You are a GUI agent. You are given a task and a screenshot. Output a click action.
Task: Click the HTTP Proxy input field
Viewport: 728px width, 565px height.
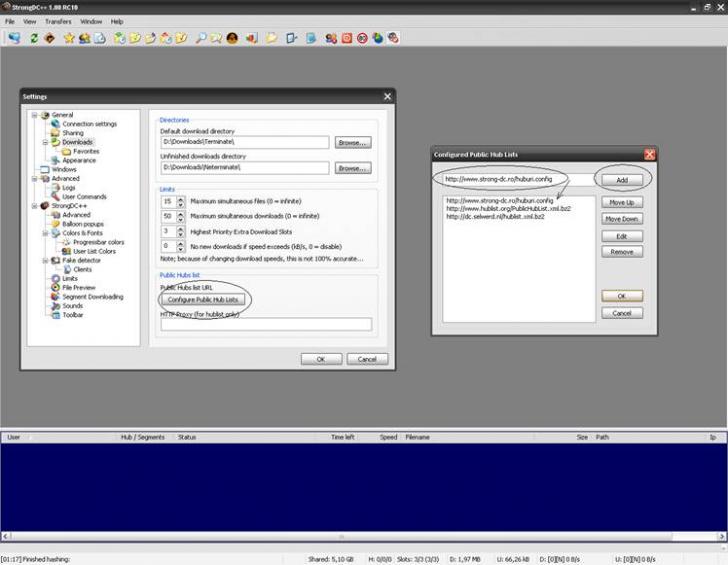(x=265, y=324)
